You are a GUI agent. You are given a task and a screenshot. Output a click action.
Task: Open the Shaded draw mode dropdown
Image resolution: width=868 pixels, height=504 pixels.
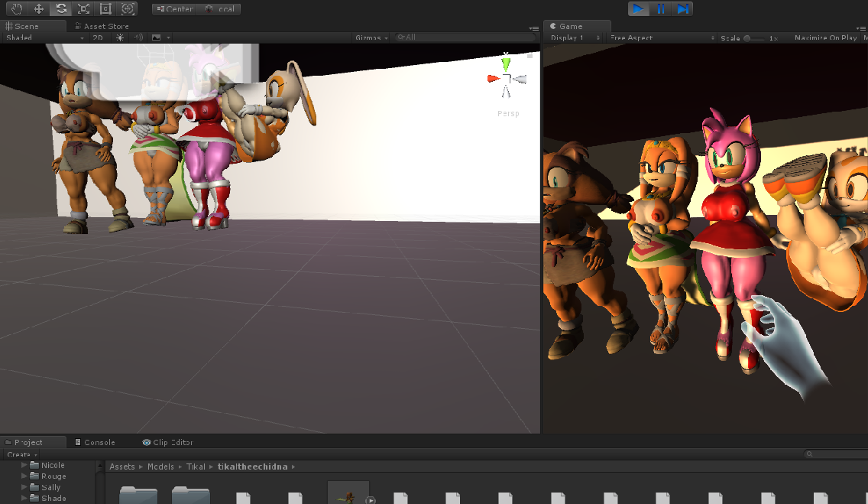point(44,37)
